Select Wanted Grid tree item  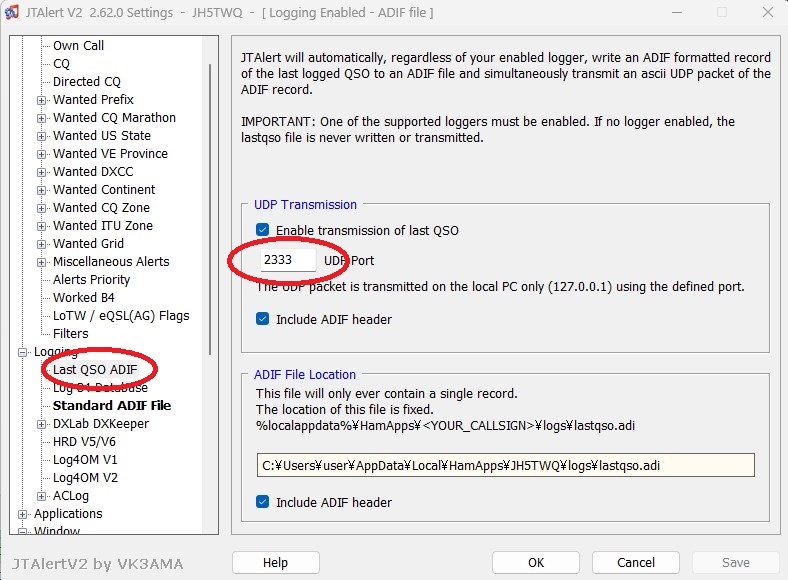(88, 244)
